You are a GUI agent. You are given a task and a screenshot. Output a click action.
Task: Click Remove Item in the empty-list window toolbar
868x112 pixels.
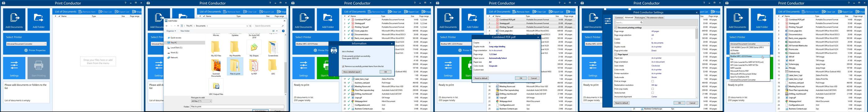point(87,12)
